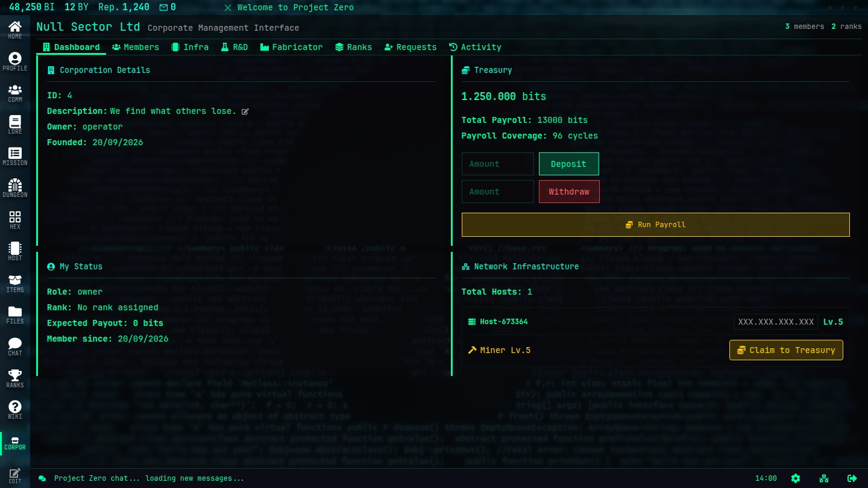Open the Mission list icon
The width and height of the screenshot is (868, 488).
click(x=15, y=156)
